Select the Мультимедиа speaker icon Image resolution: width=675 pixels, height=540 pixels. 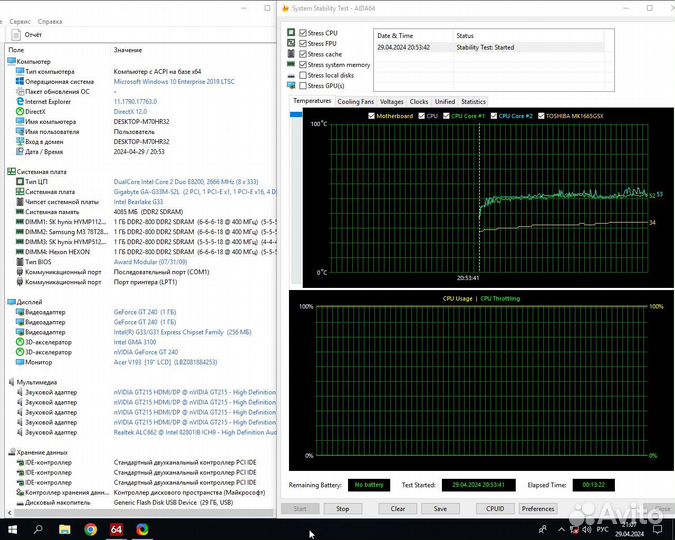point(12,382)
